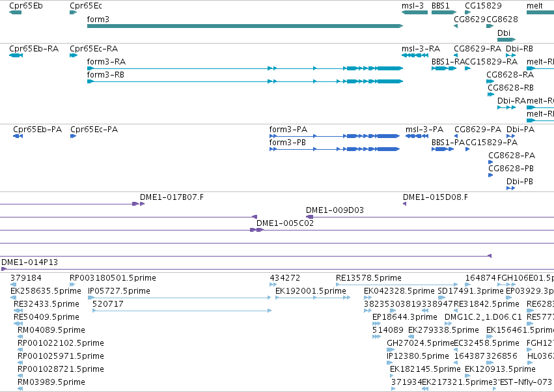The image size is (554, 392).
Task: Click the Cpr65Eb gene label
Action: point(26,6)
